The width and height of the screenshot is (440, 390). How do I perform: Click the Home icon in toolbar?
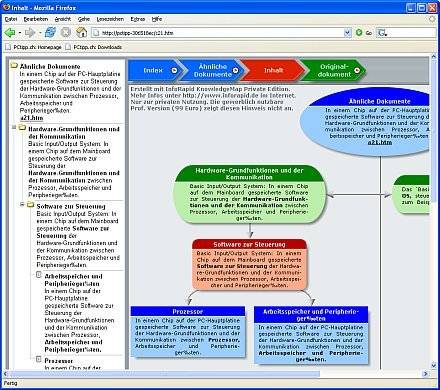(x=81, y=32)
